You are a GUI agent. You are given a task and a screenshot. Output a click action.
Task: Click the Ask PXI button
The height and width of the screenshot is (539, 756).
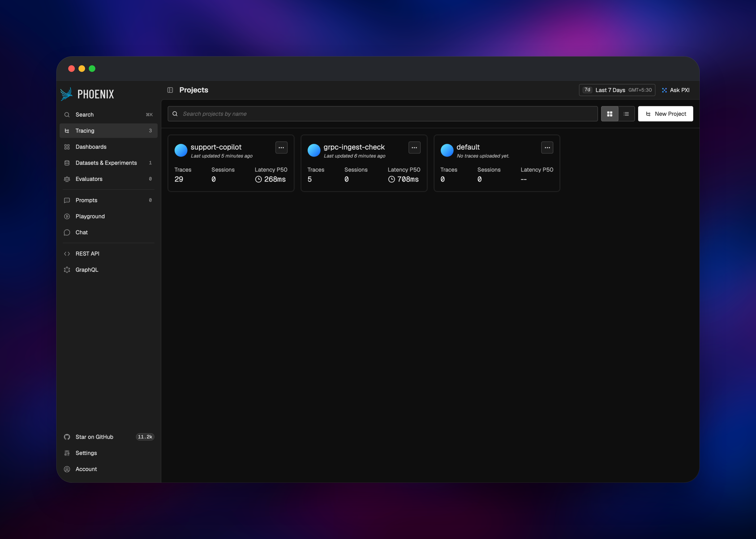click(676, 90)
